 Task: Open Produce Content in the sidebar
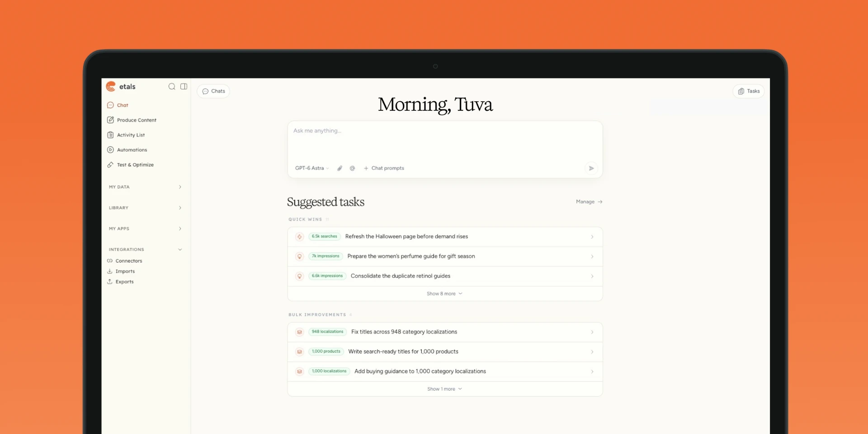click(132, 120)
